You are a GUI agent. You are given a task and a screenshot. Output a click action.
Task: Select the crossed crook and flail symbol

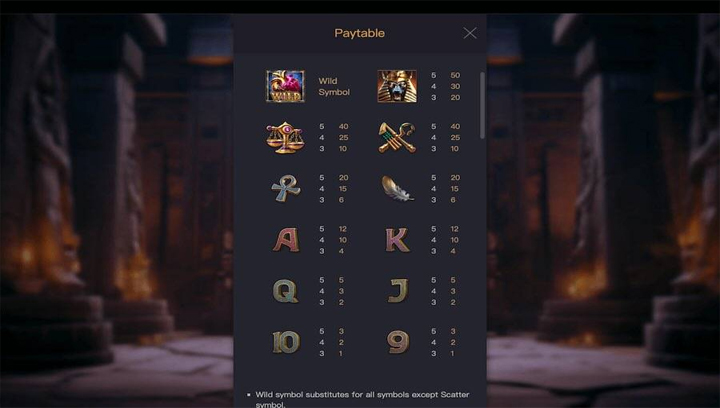[397, 138]
